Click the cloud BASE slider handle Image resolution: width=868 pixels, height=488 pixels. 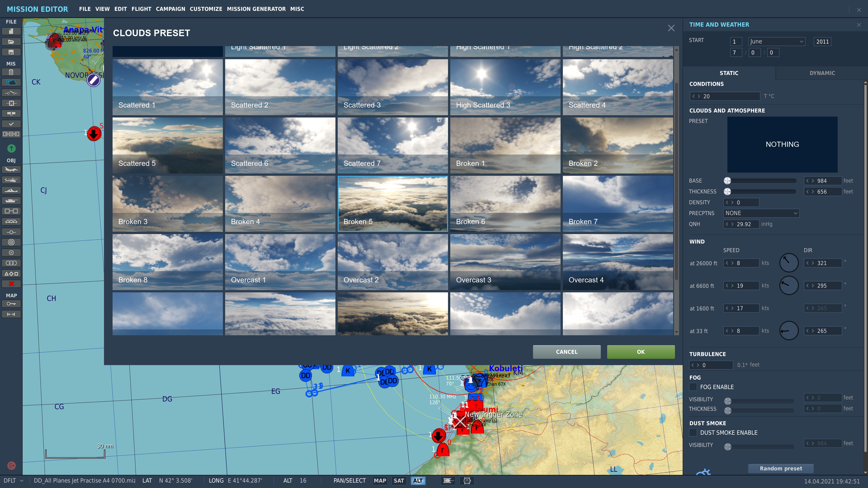tap(727, 181)
